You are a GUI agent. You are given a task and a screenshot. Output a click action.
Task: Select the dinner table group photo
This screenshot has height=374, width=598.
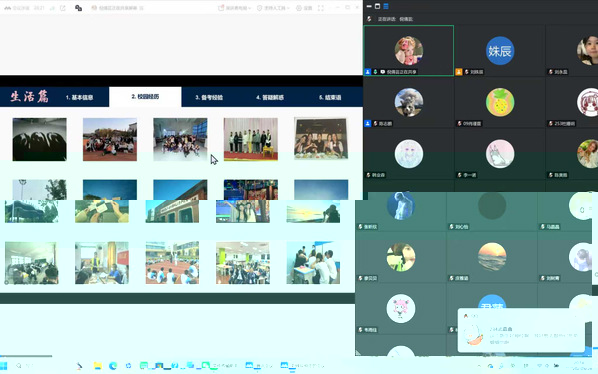tap(321, 139)
